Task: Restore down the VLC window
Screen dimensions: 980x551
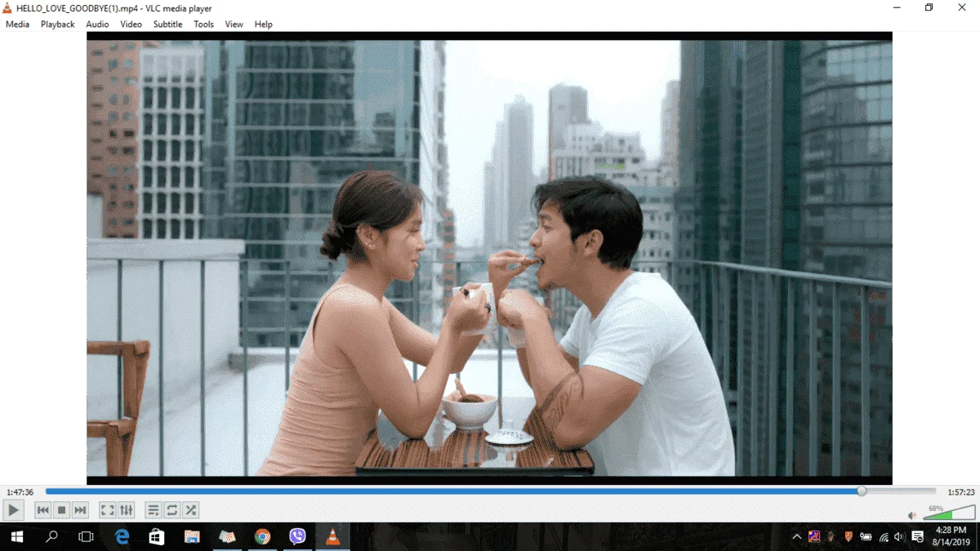Action: tap(929, 7)
